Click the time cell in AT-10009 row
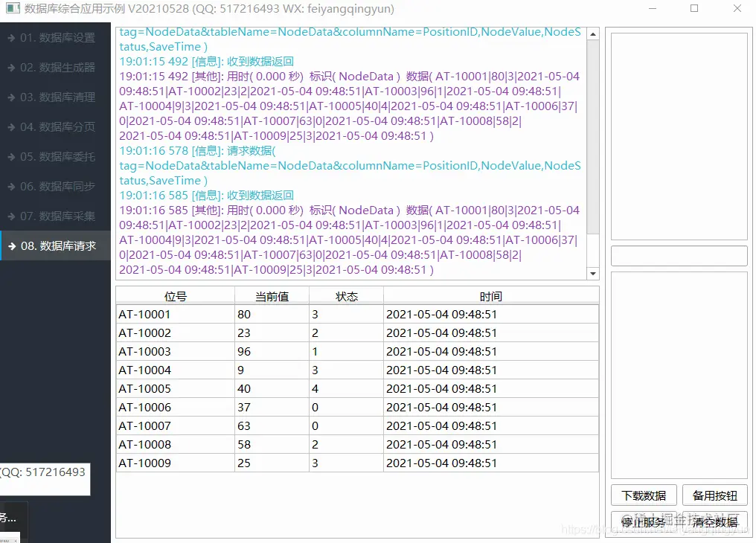Screen dimensions: 756x543 click(491, 463)
